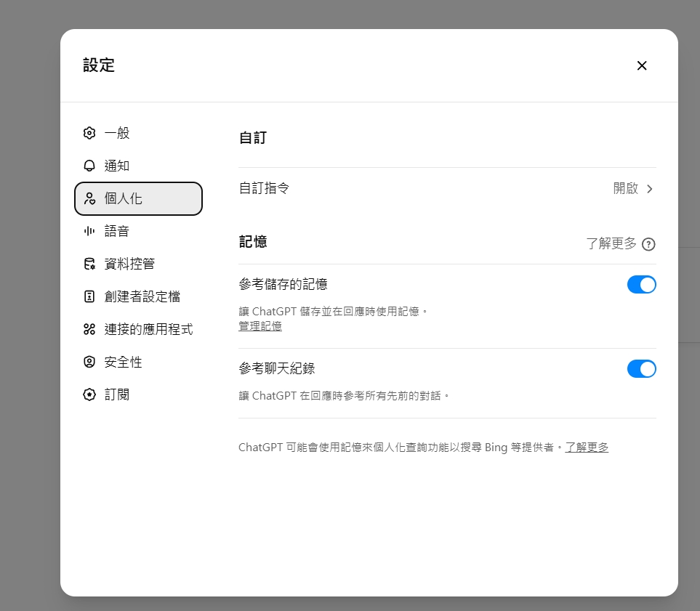Click text 讓 ChatGPT 在回應時參考所有先前的對話
Screen dimensions: 700x611
(344, 396)
